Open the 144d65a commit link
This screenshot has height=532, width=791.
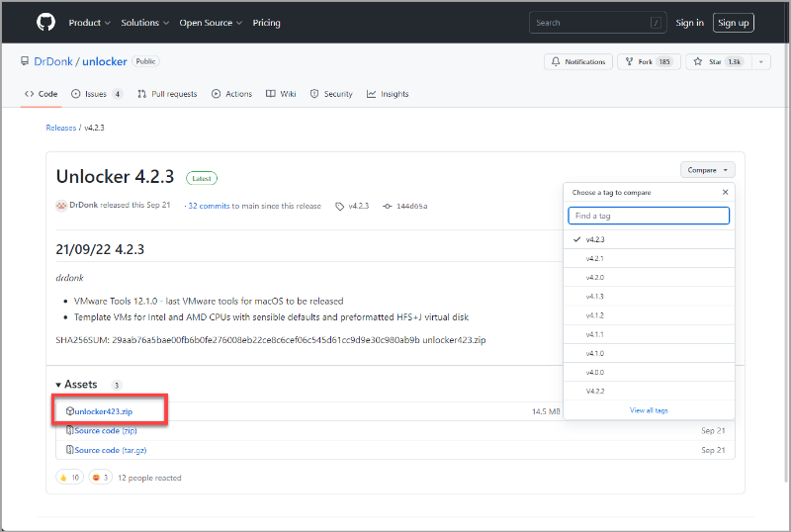[411, 206]
